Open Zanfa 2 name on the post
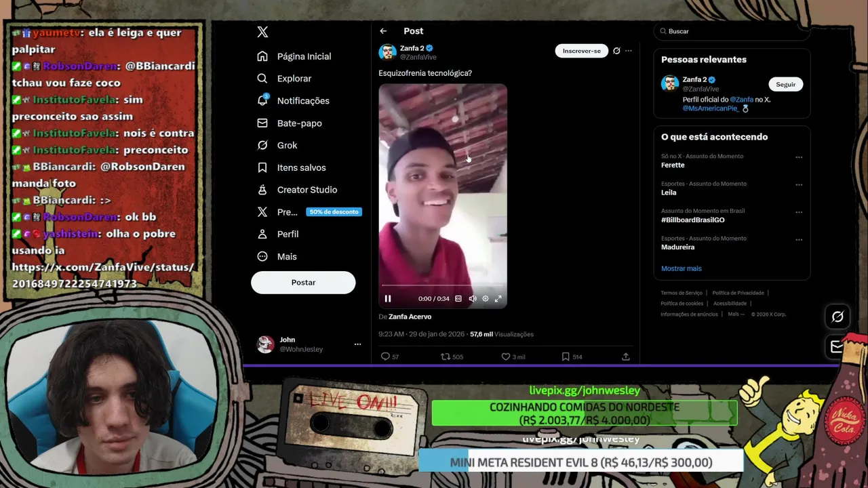The width and height of the screenshot is (868, 488). (412, 48)
